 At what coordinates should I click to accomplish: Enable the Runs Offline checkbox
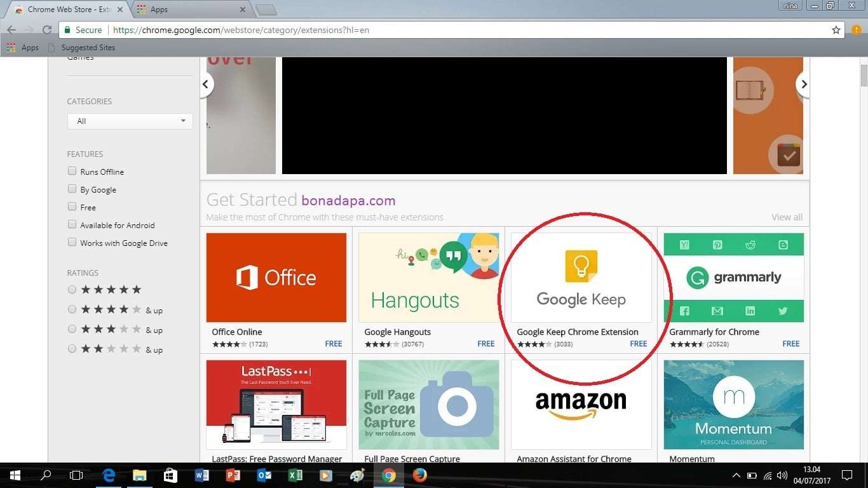pos(72,171)
